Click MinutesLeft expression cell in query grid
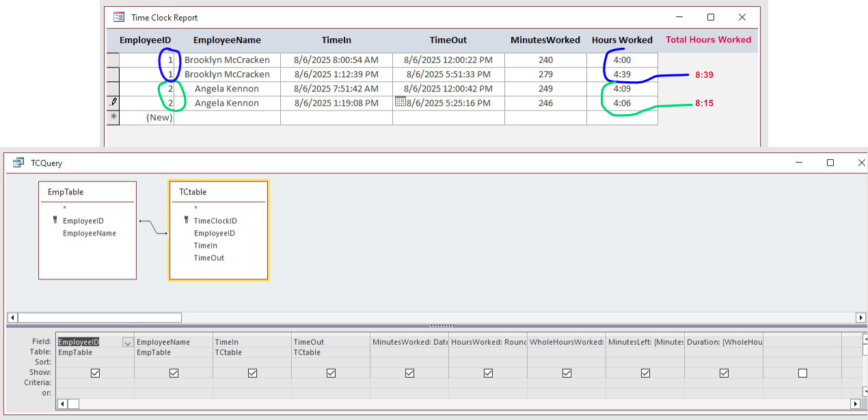Viewport: 868px width, 420px height. tap(645, 342)
